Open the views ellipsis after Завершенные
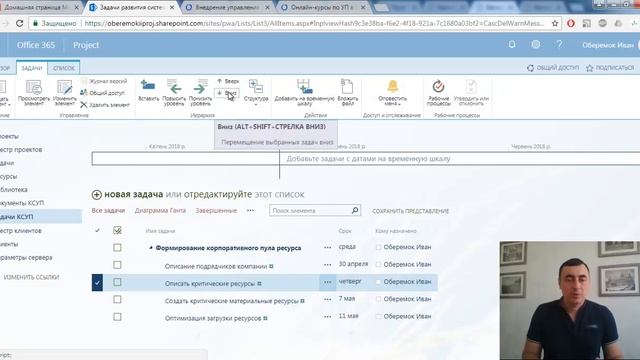 point(250,211)
